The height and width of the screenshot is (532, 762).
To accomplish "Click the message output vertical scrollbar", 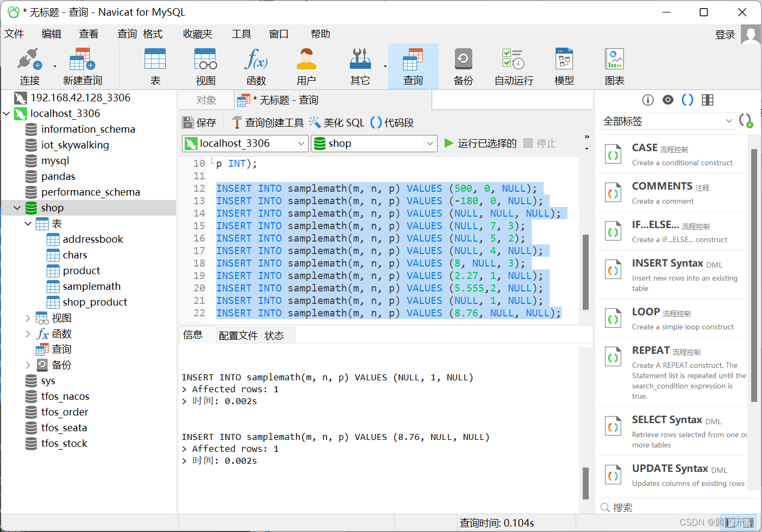I will [585, 483].
